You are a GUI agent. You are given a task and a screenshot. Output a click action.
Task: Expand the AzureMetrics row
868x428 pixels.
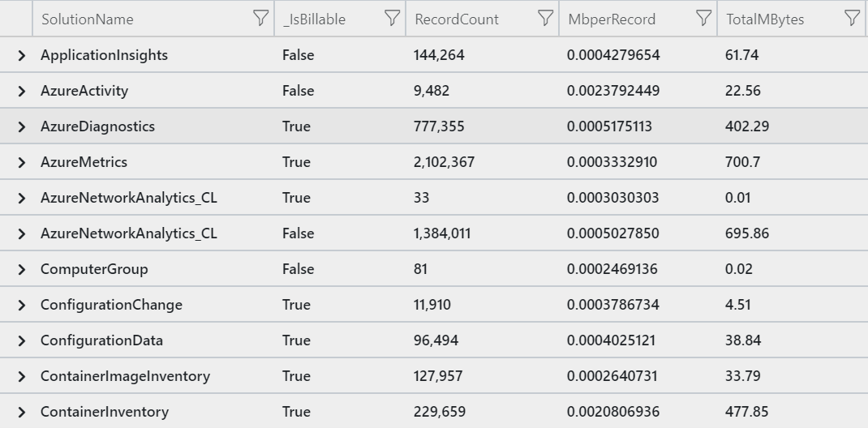[x=22, y=163]
